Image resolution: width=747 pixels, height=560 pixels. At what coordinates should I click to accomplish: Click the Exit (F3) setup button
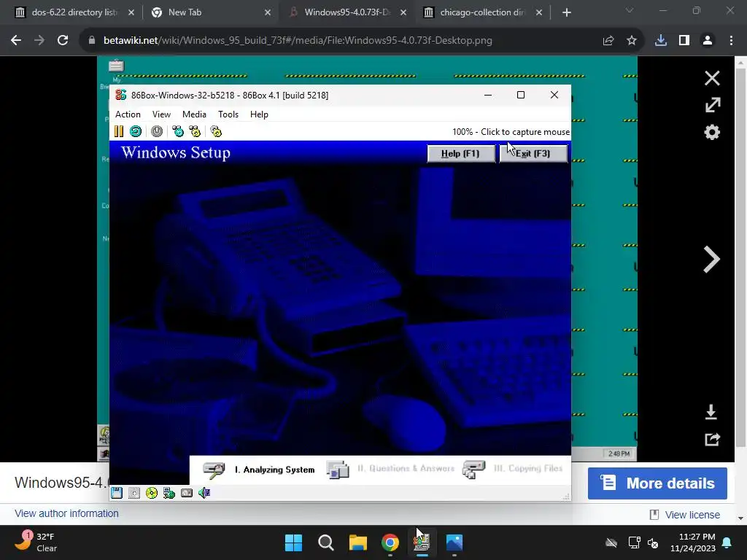point(533,153)
